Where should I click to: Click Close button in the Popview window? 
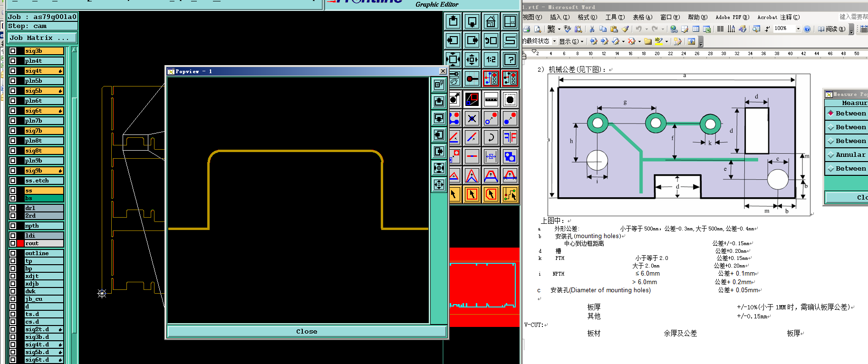307,331
